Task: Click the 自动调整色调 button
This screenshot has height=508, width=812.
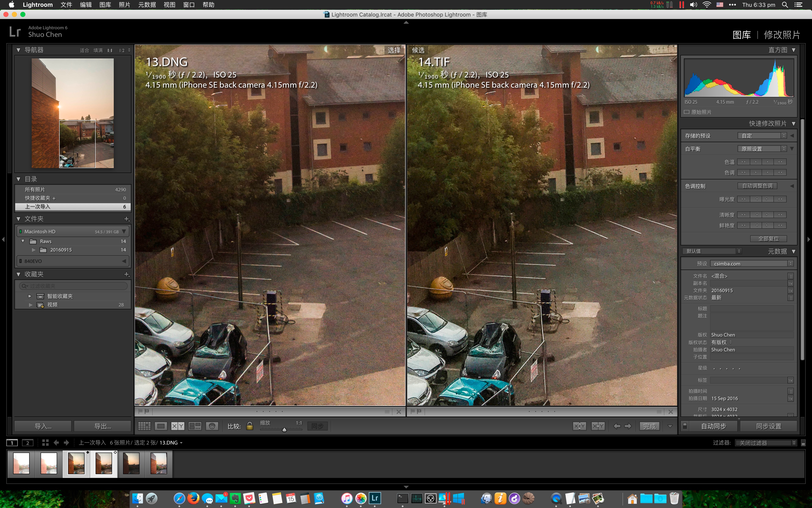Action: point(757,186)
